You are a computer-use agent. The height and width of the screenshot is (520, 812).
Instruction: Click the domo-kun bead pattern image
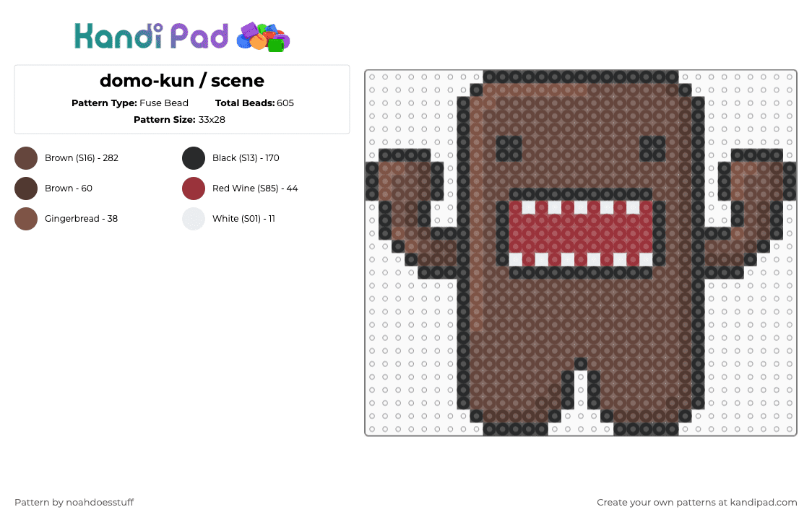pyautogui.click(x=581, y=253)
